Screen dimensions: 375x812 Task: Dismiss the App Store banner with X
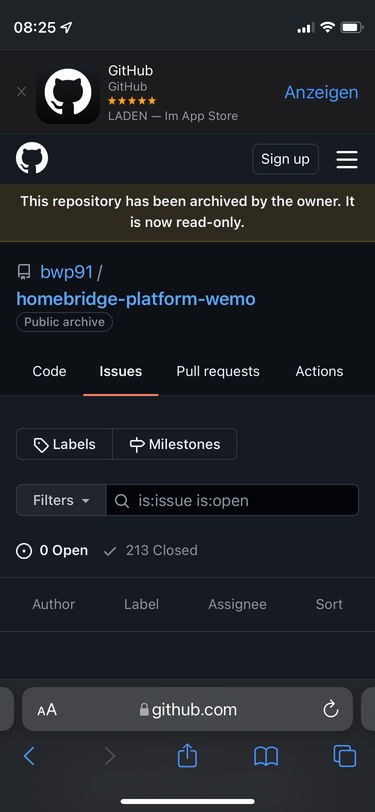pos(21,92)
